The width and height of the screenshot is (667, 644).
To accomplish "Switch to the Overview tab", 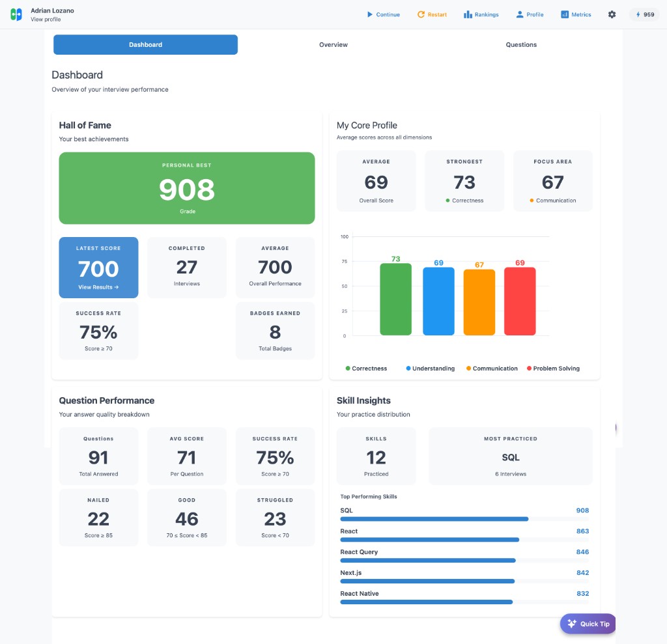I will (x=333, y=44).
